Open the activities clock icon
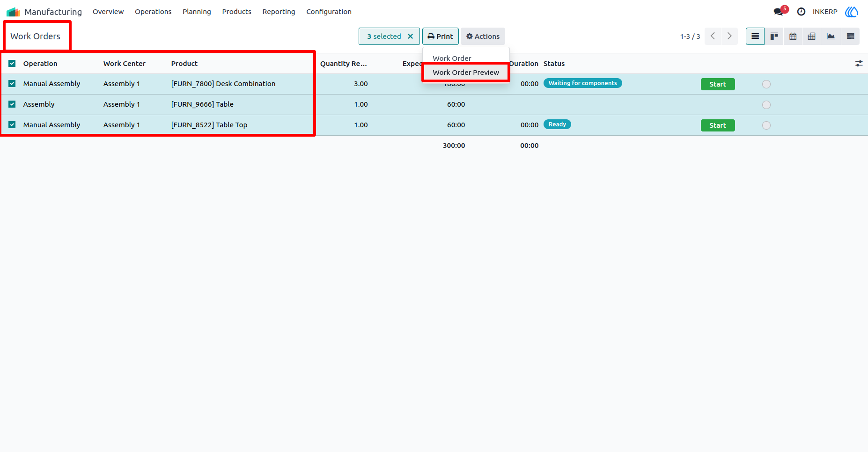Viewport: 868px width, 452px height. 801,12
